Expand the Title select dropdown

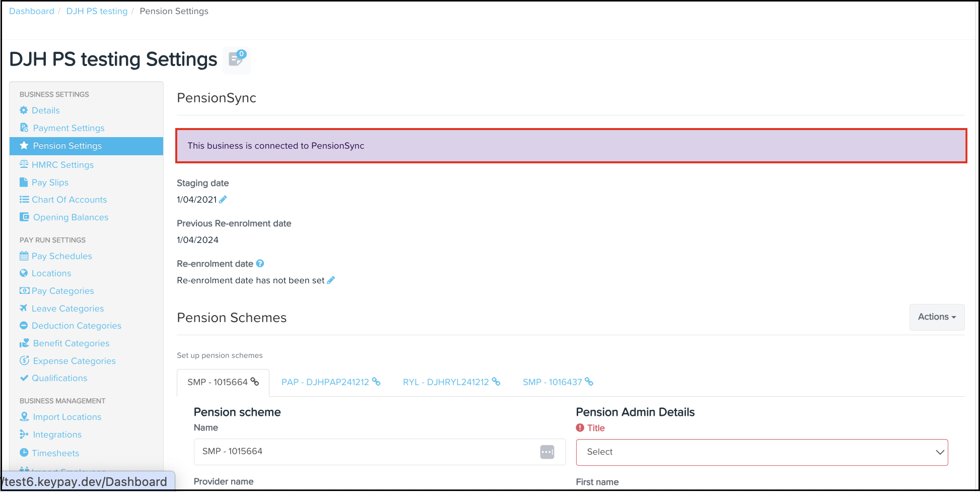(761, 452)
